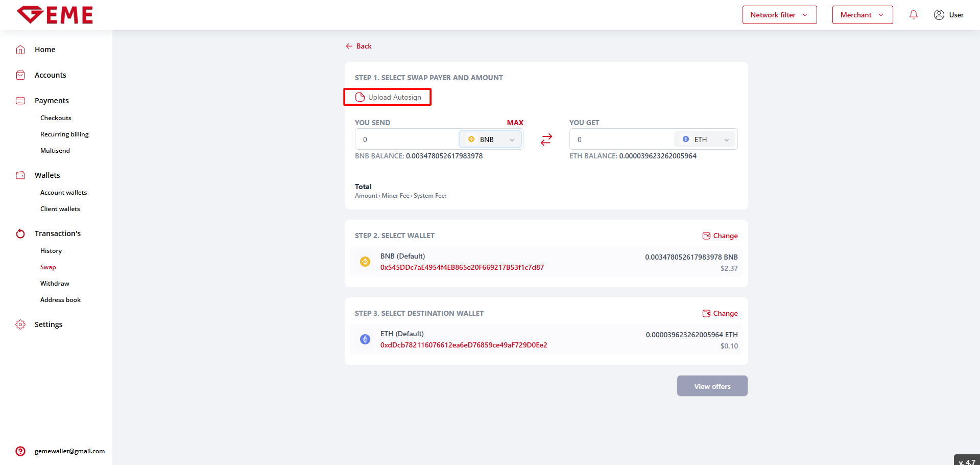Viewport: 980px width, 465px height.
Task: Click the Settings gear icon
Action: pos(20,324)
